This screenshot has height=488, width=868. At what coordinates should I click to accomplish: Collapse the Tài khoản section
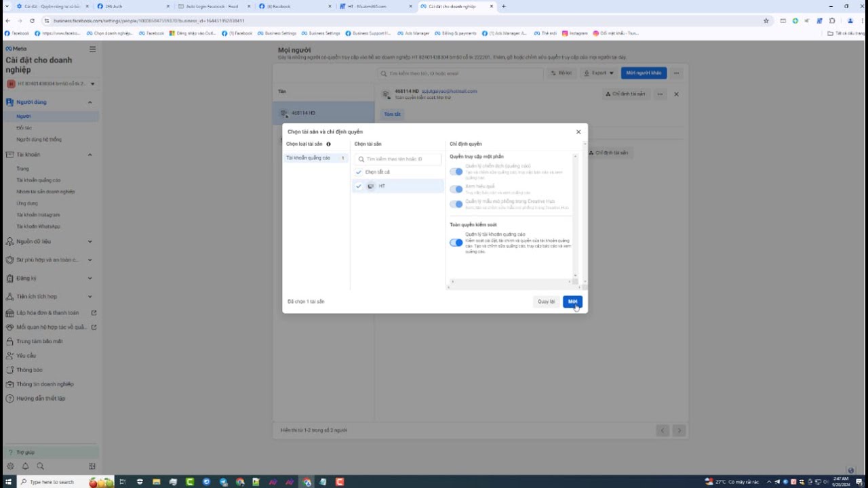[90, 155]
